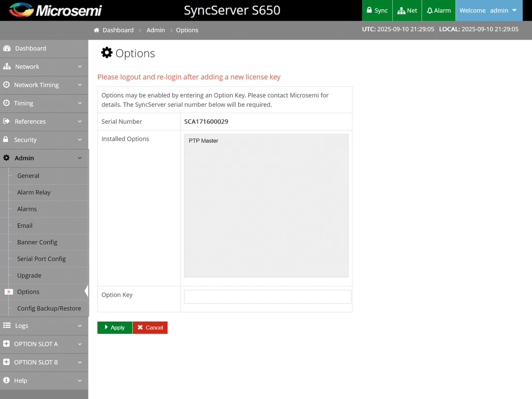The height and width of the screenshot is (399, 532).
Task: Go to the Alarms admin page
Action: coord(27,209)
